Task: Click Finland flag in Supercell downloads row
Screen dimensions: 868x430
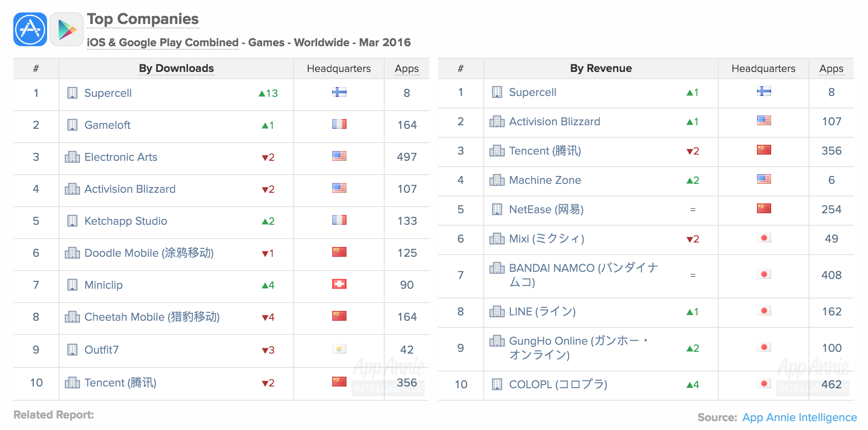Action: [339, 92]
